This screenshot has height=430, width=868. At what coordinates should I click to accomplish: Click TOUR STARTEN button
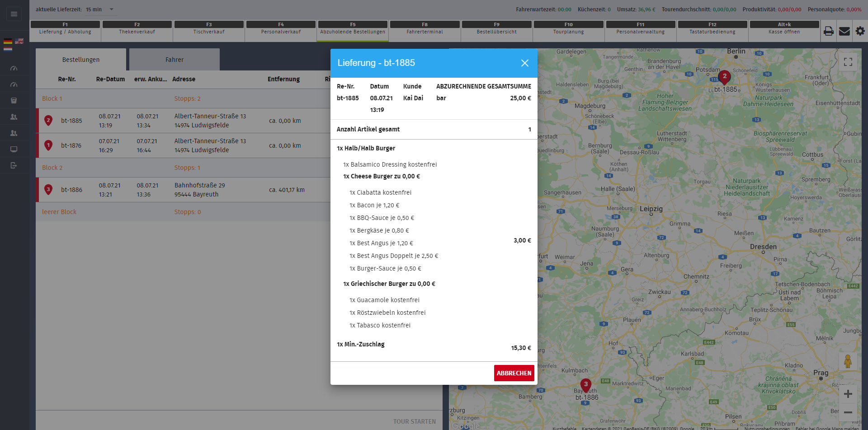(x=415, y=421)
